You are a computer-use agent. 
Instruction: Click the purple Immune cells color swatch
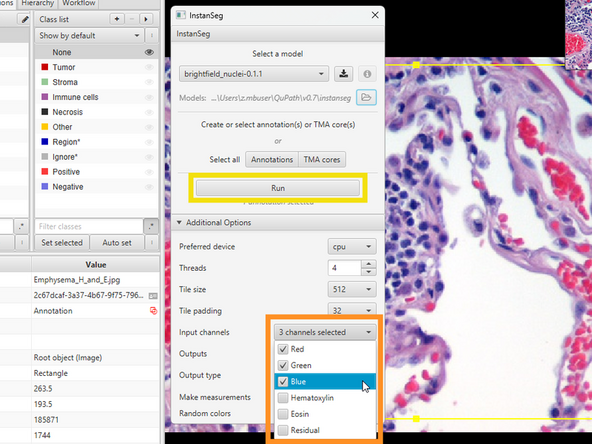coord(45,97)
